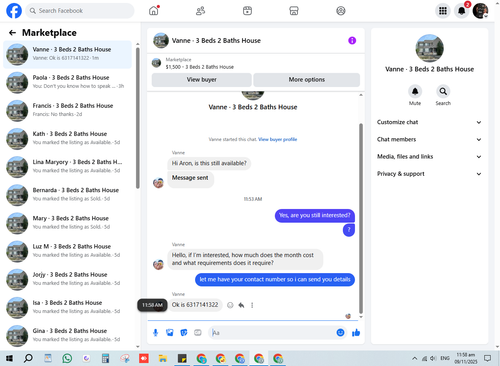The height and width of the screenshot is (366, 500).
Task: Open the Vanne conversation
Action: 67,54
